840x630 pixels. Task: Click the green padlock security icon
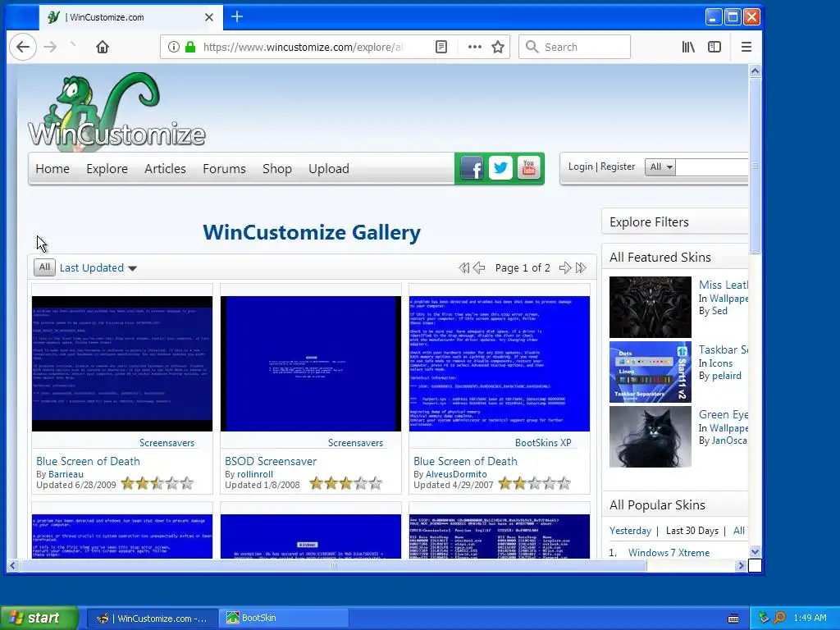pyautogui.click(x=190, y=47)
